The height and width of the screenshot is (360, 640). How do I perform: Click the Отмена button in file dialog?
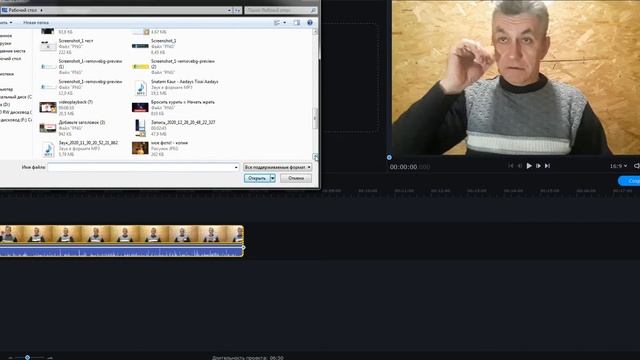[x=296, y=178]
